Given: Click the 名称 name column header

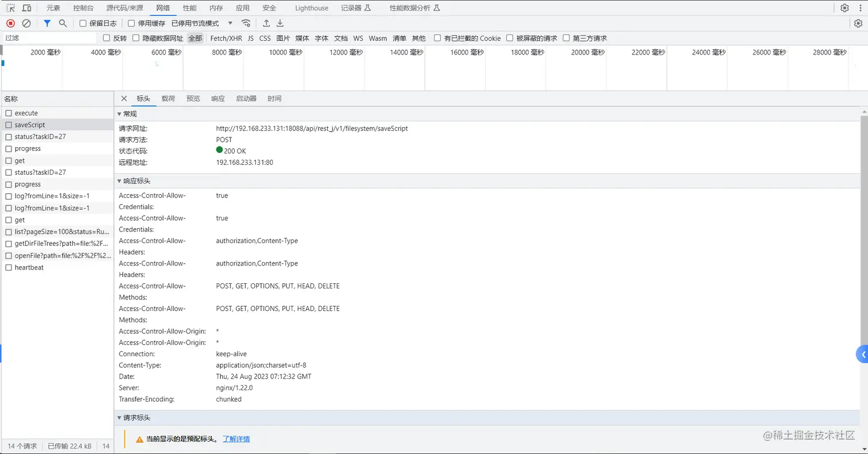Looking at the screenshot, I should pyautogui.click(x=57, y=99).
